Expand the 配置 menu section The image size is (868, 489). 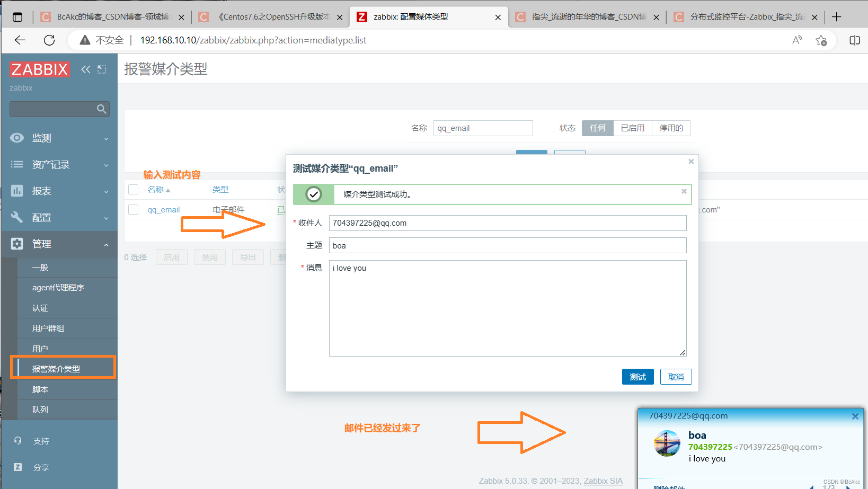coord(59,217)
